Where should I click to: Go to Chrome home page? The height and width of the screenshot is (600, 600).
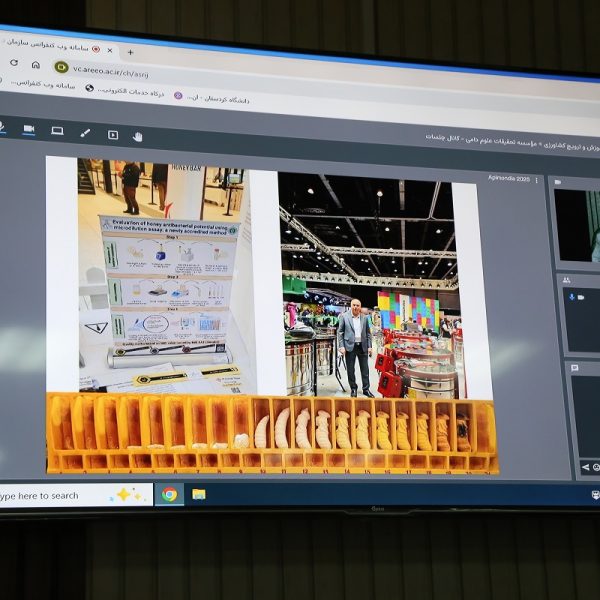pos(35,64)
